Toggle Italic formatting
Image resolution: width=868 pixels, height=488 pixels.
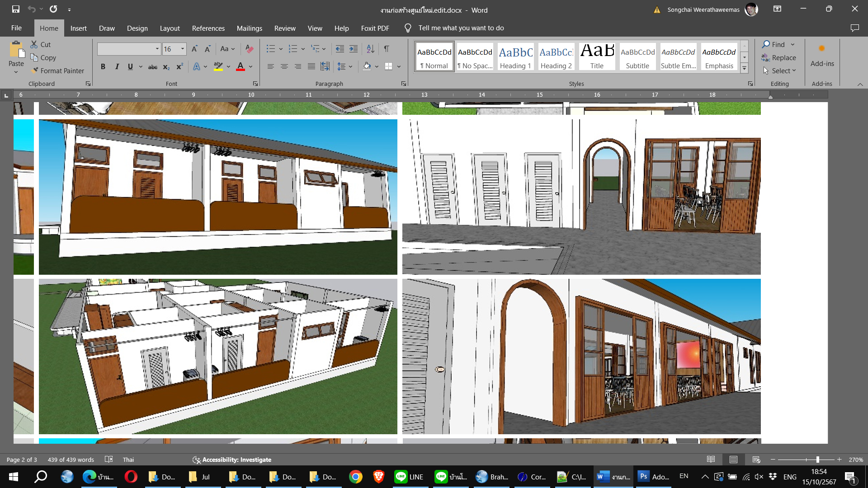[117, 66]
